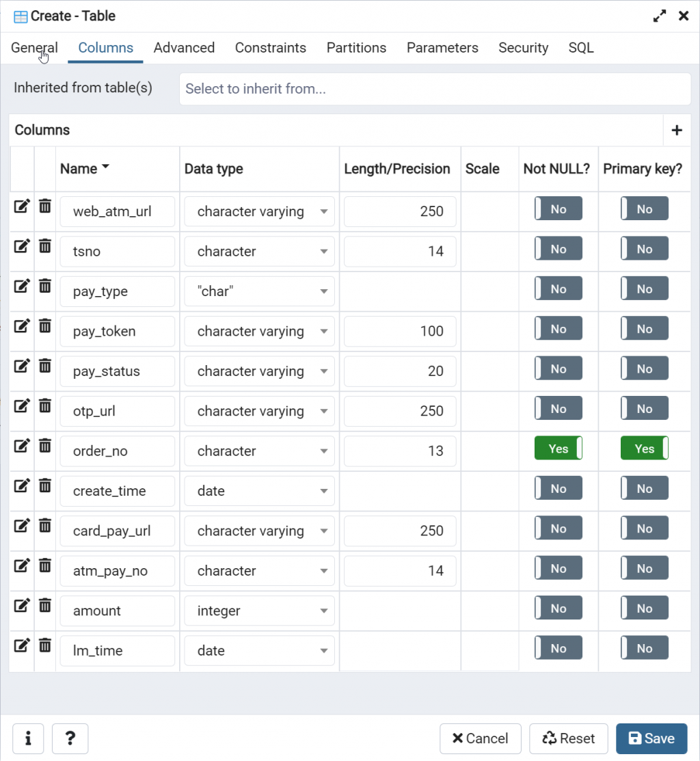Viewport: 700px width, 761px height.
Task: Delete the lm_time column row
Action: (44, 645)
